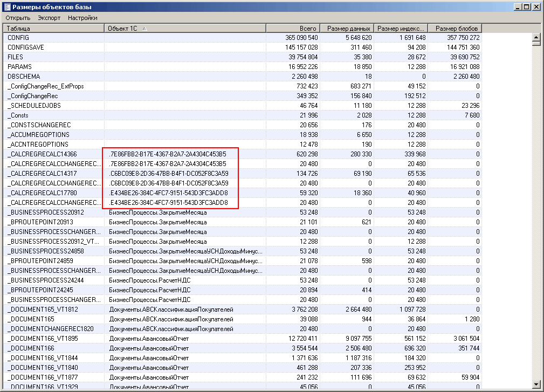Viewport: 544px width, 392px height.
Task: Click data size value 2 506 480
Action: click(359, 348)
